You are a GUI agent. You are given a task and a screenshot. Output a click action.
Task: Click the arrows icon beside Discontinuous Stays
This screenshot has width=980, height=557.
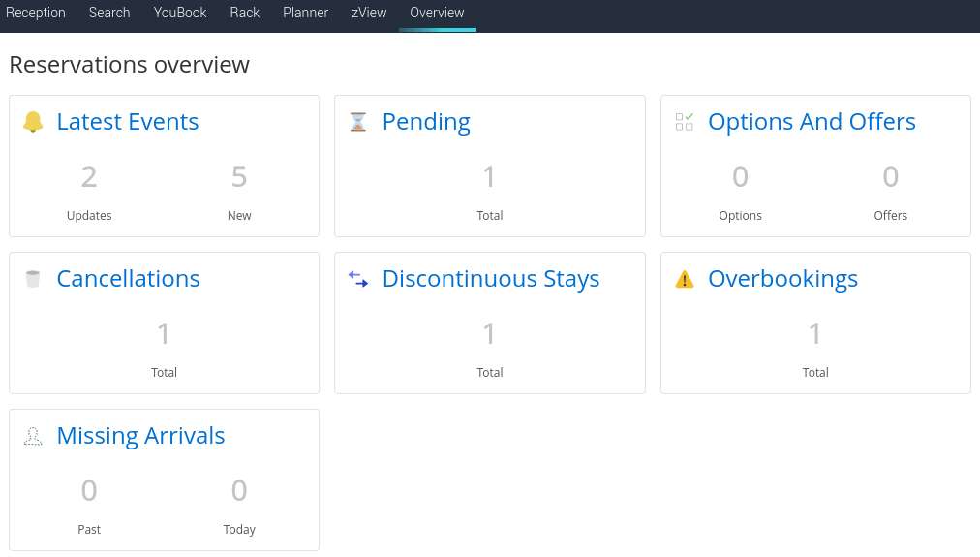358,279
